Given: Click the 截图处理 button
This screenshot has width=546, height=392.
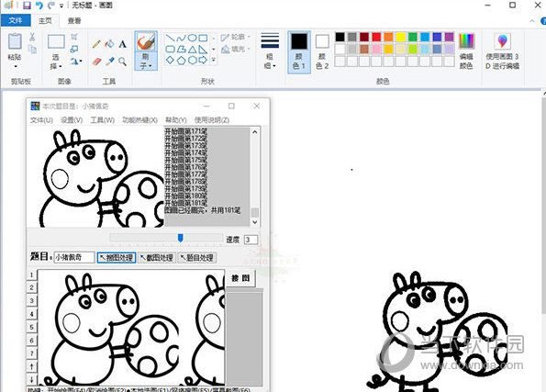Looking at the screenshot, I should [x=157, y=257].
